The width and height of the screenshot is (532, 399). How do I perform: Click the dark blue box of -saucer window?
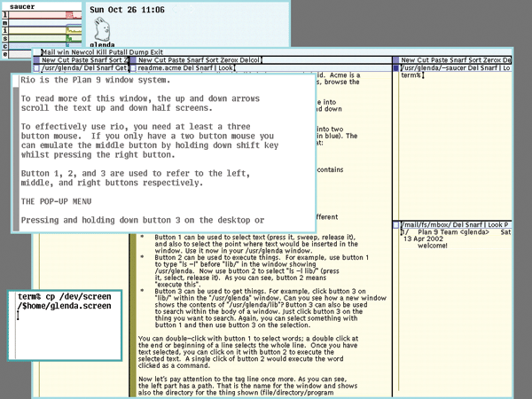click(395, 67)
